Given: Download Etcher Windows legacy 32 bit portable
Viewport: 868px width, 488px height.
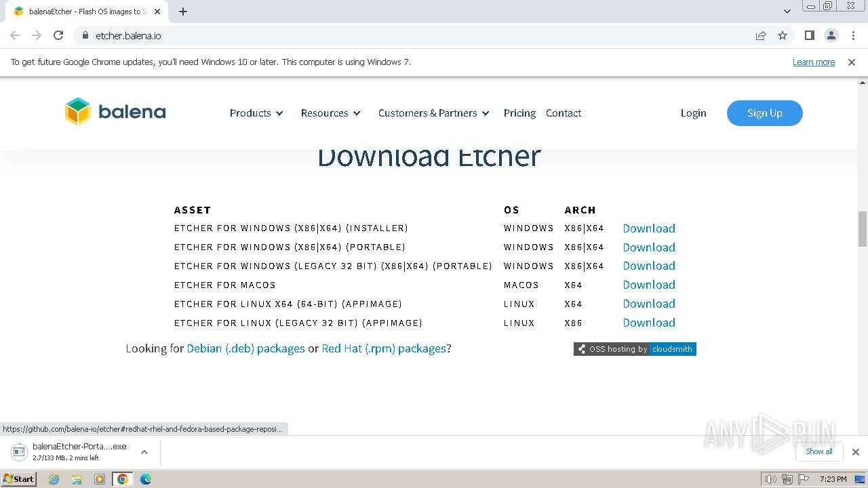Looking at the screenshot, I should coord(649,266).
